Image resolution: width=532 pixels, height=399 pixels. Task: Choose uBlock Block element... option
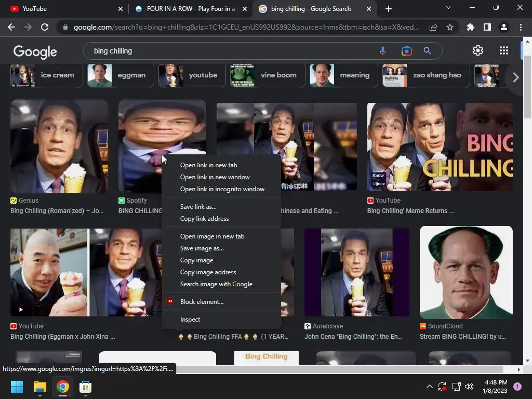pos(221,302)
